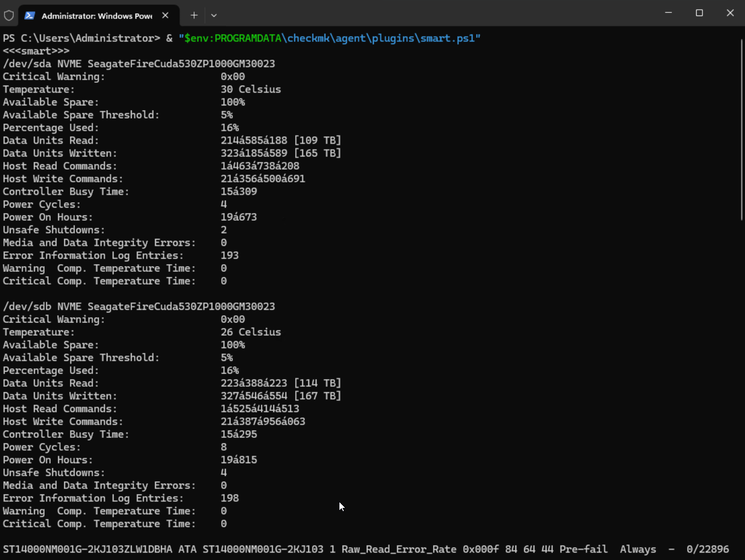745x560 pixels.
Task: Click the 30 Celsius temperature value
Action: [251, 89]
